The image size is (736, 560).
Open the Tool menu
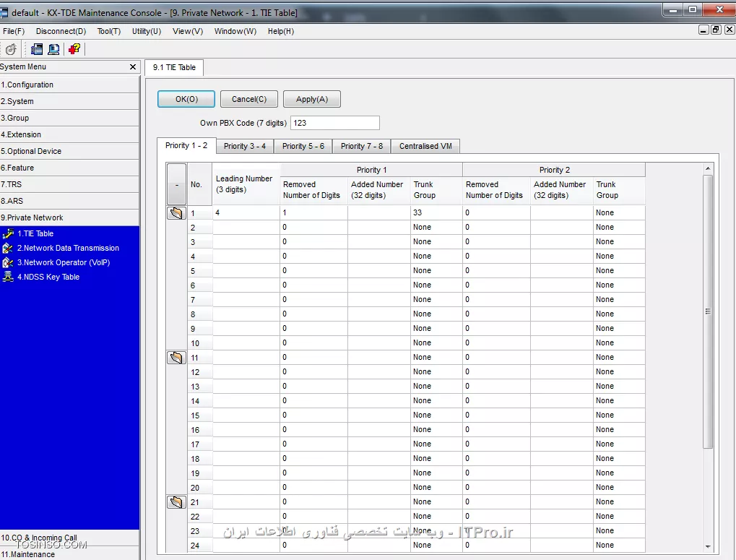pyautogui.click(x=109, y=31)
